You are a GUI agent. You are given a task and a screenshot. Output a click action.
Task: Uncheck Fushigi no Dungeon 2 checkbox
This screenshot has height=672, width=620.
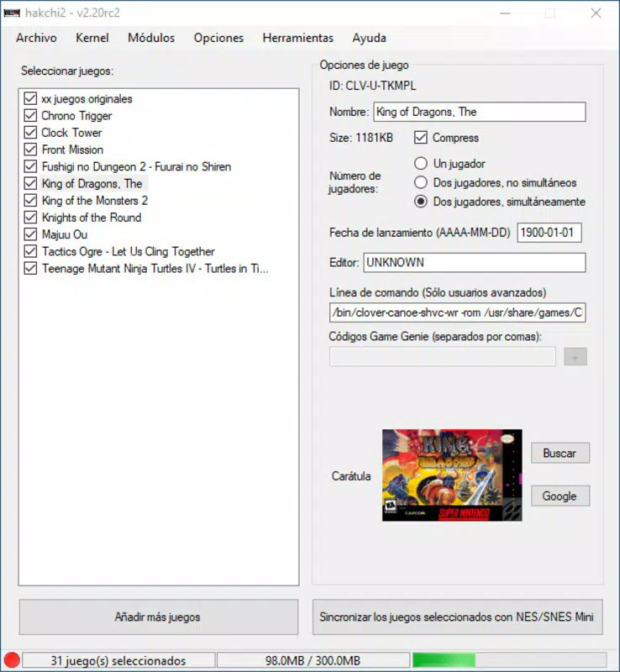(30, 166)
